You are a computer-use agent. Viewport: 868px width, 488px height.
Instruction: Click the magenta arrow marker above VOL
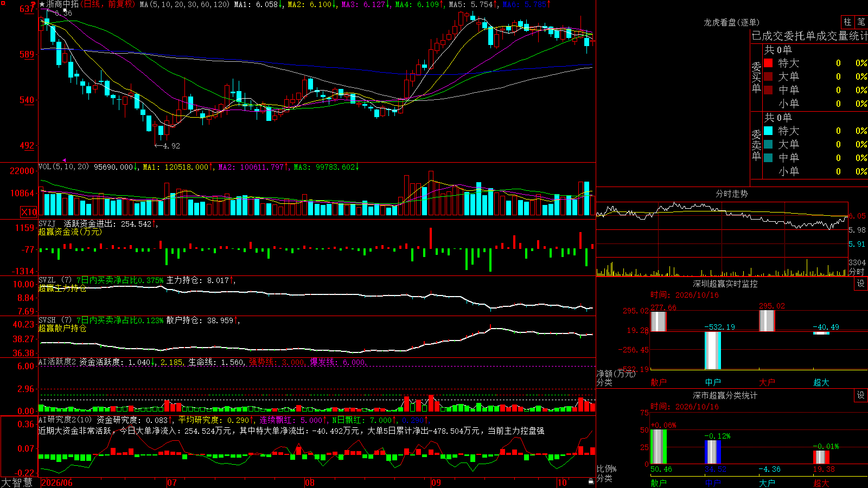pos(65,160)
